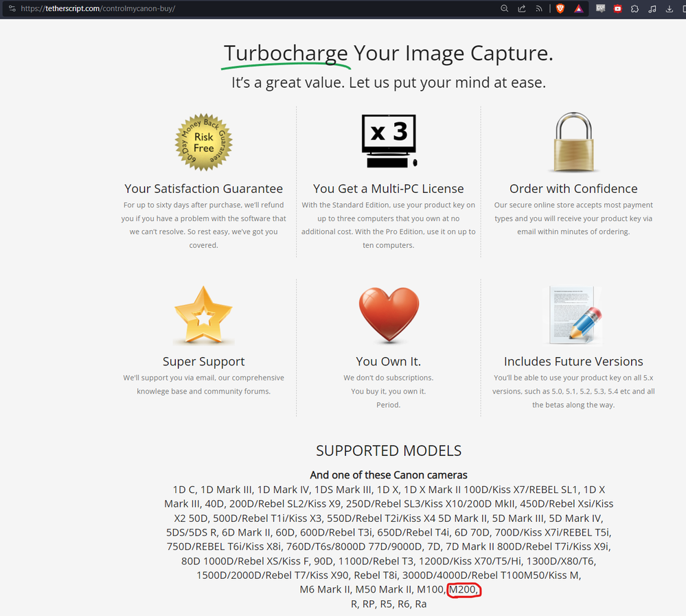686x616 pixels.
Task: Click the document-and-pencil Future Versions graphic
Action: coord(573,316)
